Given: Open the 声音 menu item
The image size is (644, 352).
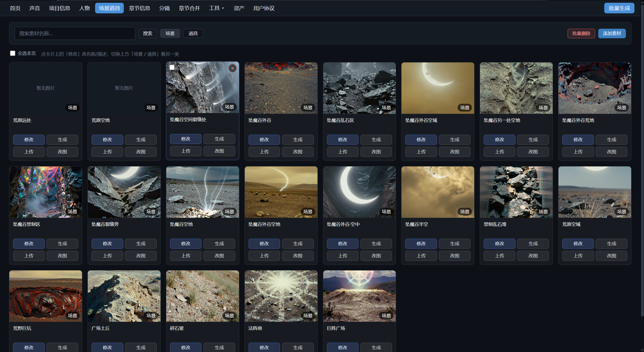Looking at the screenshot, I should click(x=34, y=8).
